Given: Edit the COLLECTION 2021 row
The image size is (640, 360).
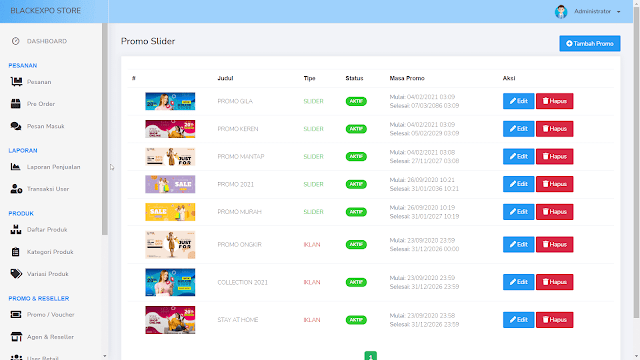Looking at the screenshot, I should point(518,282).
